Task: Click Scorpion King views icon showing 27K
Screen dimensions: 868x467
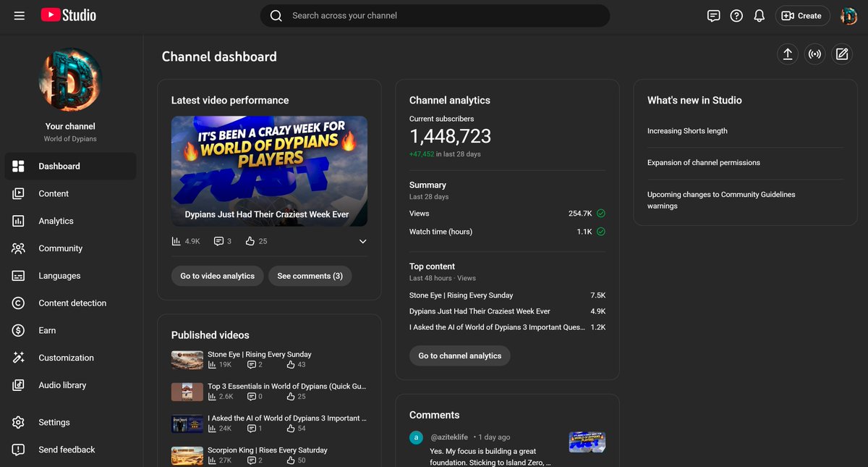Action: click(212, 460)
